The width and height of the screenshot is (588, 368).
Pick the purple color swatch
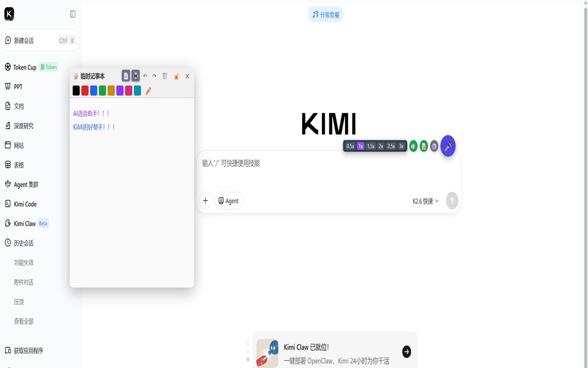120,91
